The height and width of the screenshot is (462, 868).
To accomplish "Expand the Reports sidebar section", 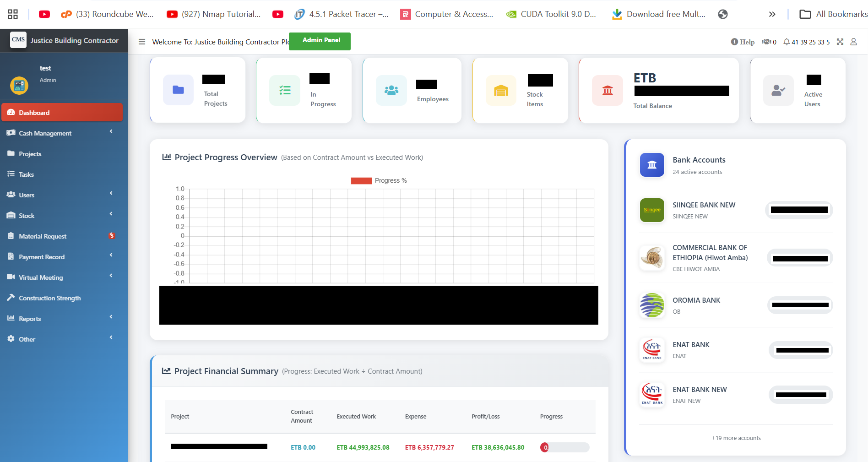I will [62, 318].
